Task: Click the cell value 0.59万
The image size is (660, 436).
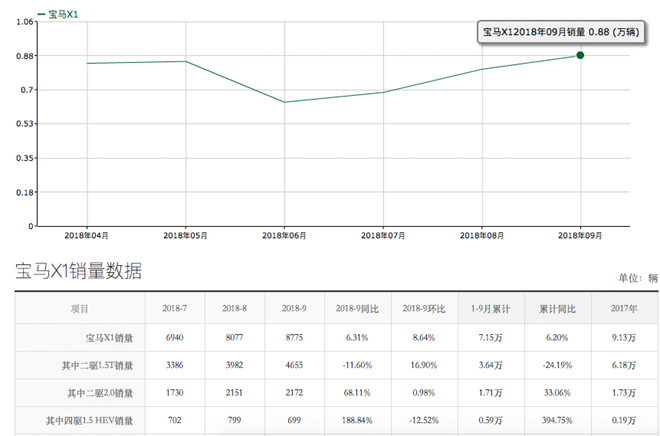Action: point(490,420)
